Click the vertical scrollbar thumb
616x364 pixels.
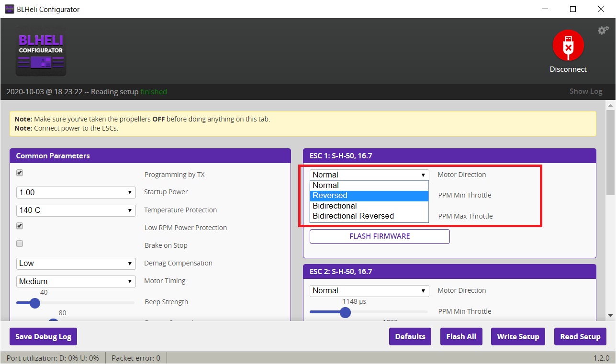[610, 152]
